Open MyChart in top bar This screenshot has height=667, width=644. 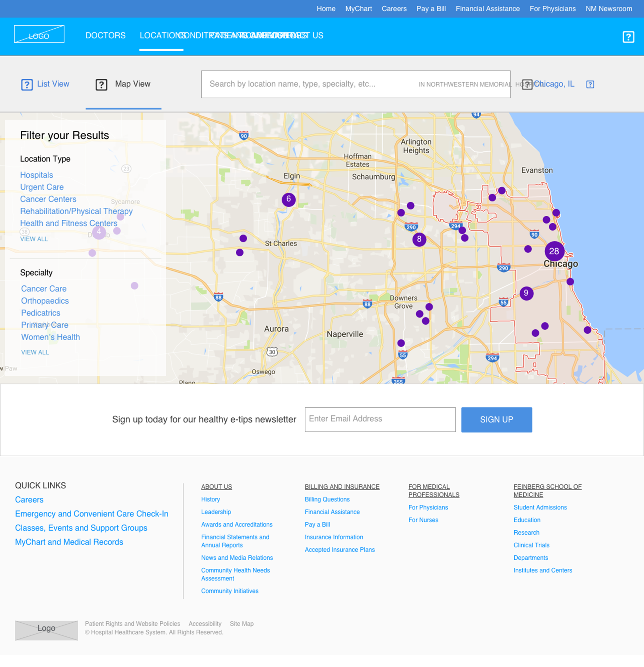pyautogui.click(x=359, y=9)
